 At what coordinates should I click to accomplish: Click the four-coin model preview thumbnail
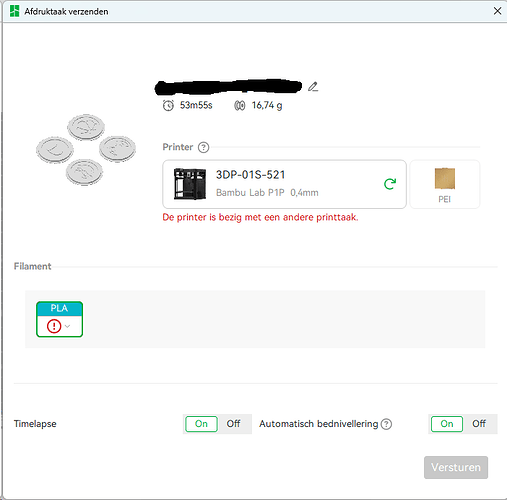tap(86, 150)
